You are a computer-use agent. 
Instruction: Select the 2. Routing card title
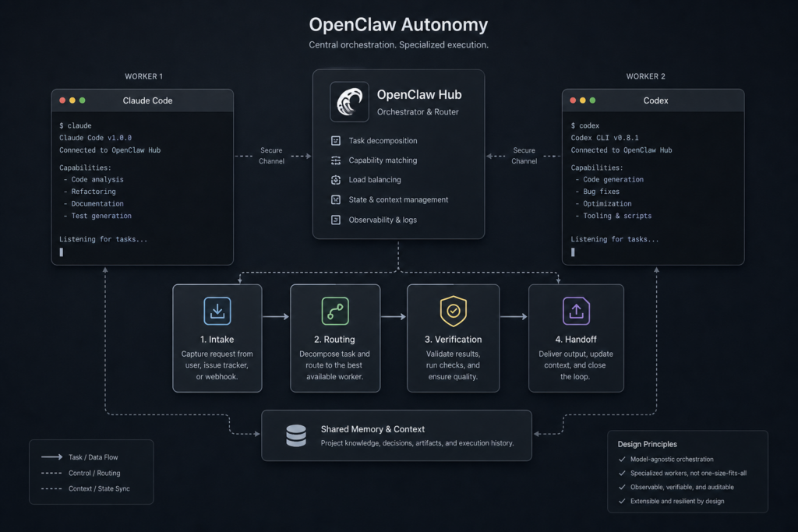point(334,340)
